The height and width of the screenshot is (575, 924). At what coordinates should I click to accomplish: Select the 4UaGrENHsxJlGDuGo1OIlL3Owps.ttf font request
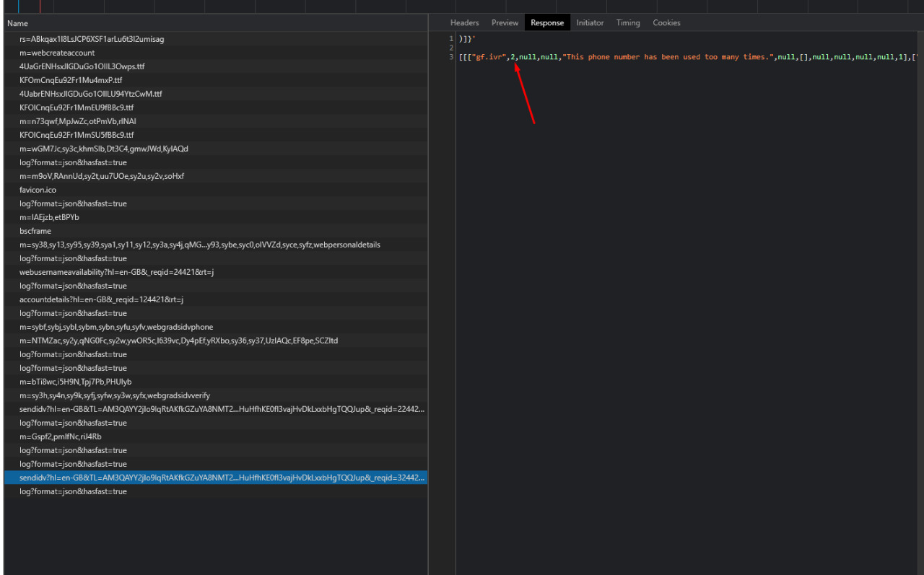click(x=215, y=66)
